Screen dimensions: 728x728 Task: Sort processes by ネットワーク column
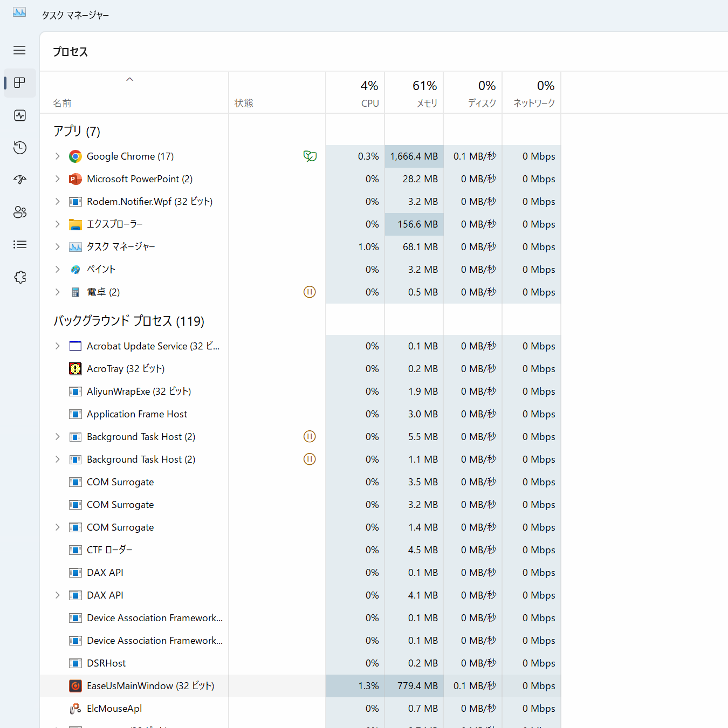[532, 93]
